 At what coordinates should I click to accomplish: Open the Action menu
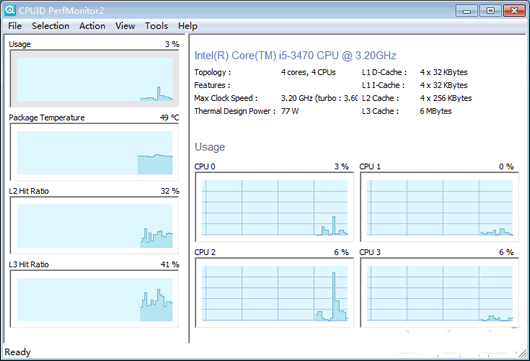[x=92, y=26]
